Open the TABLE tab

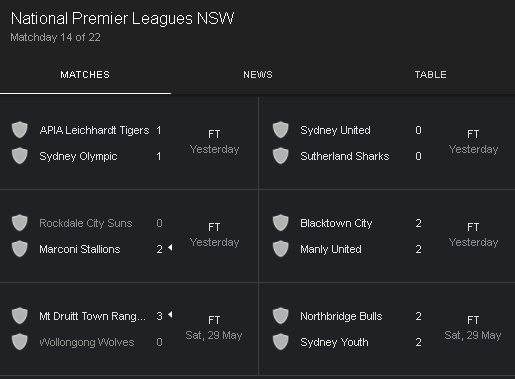coord(430,75)
